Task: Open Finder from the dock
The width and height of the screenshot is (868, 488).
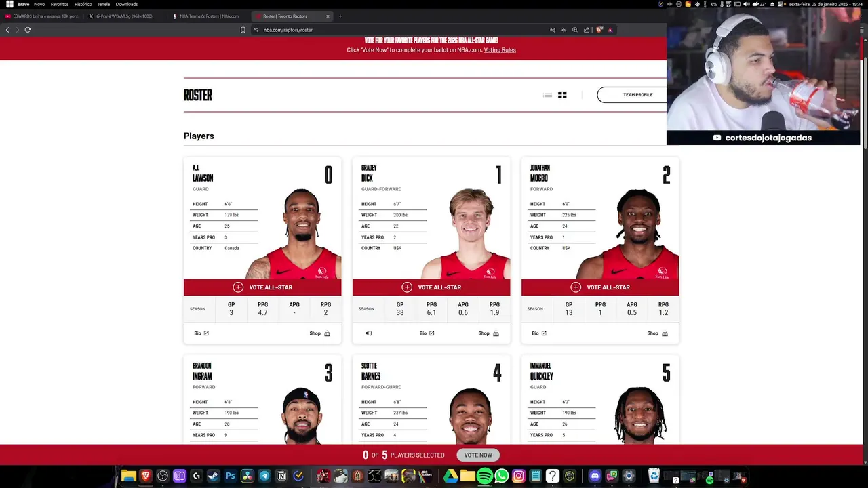Action: pyautogui.click(x=128, y=476)
